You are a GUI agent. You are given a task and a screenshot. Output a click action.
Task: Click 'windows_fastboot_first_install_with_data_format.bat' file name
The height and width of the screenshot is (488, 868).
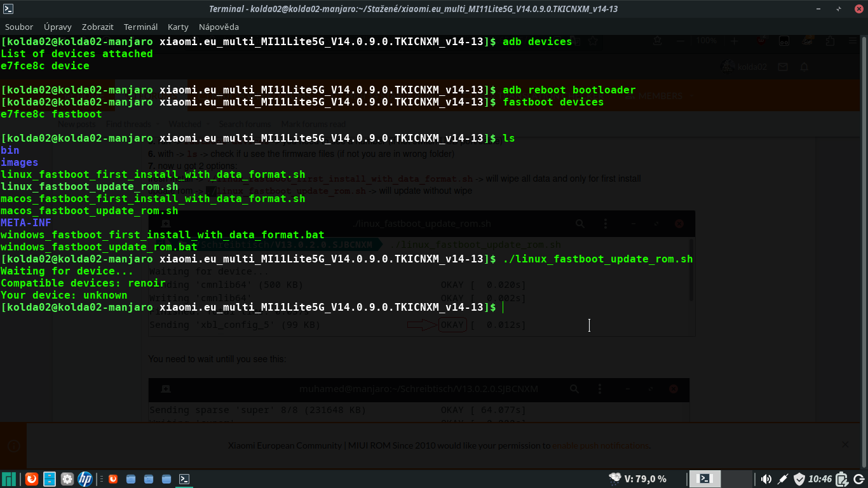point(163,235)
